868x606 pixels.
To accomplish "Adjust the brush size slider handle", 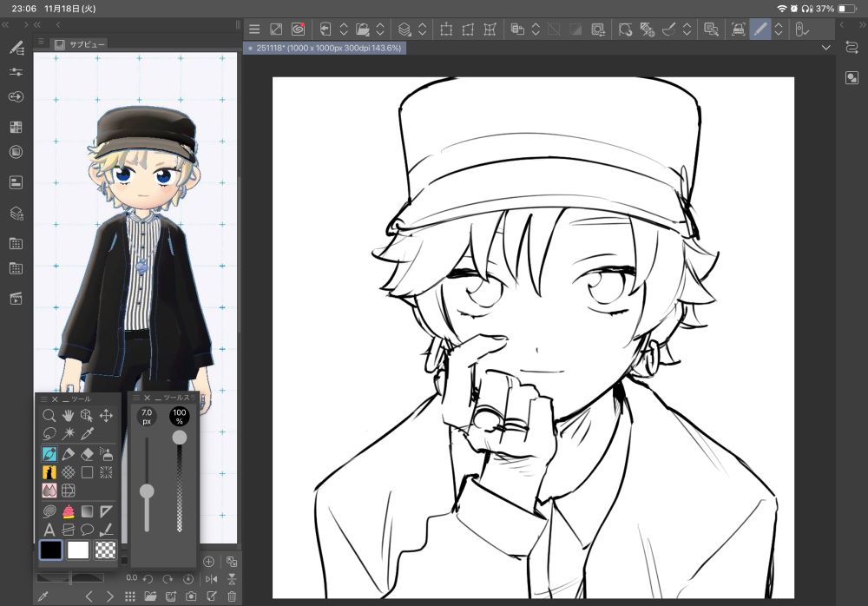I will (147, 491).
